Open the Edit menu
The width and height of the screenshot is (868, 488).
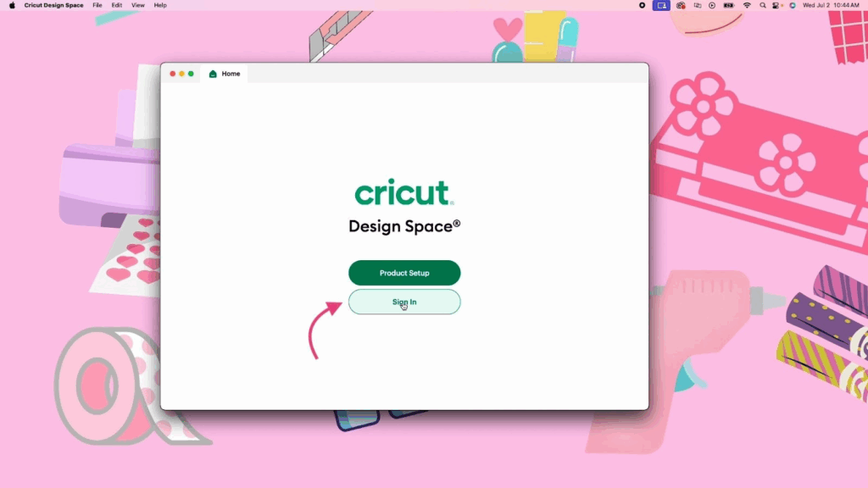click(116, 6)
